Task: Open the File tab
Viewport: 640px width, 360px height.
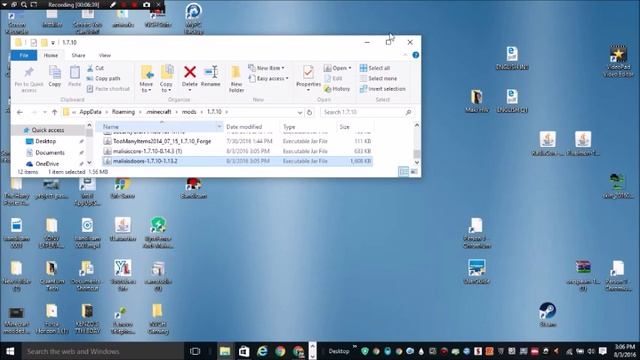Action: [24, 55]
